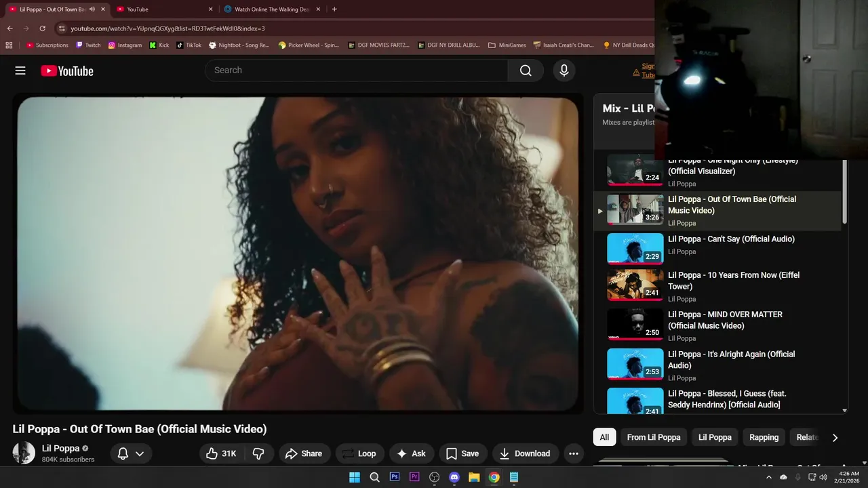Screen dimensions: 868x488
Task: Click Lil Poppa channel avatar
Action: [24, 453]
